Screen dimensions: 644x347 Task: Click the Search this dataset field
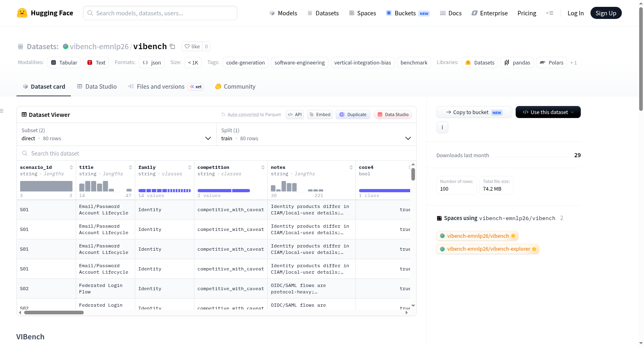click(x=217, y=154)
